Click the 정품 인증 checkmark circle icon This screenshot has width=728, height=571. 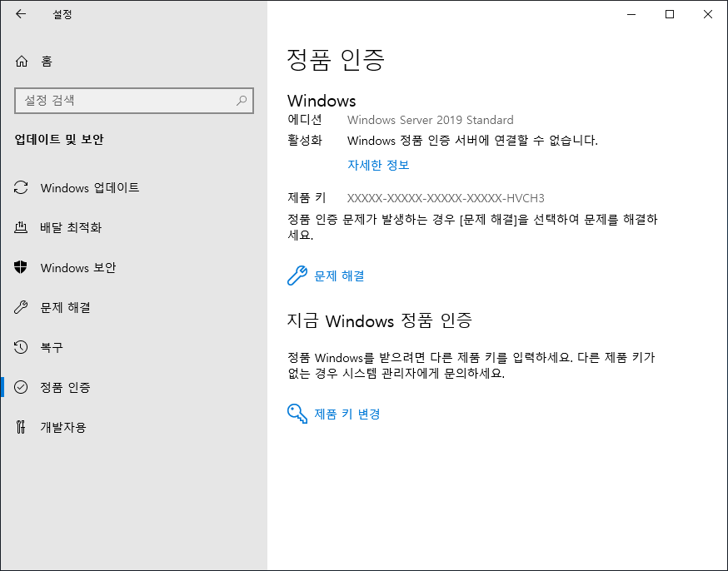pos(21,387)
